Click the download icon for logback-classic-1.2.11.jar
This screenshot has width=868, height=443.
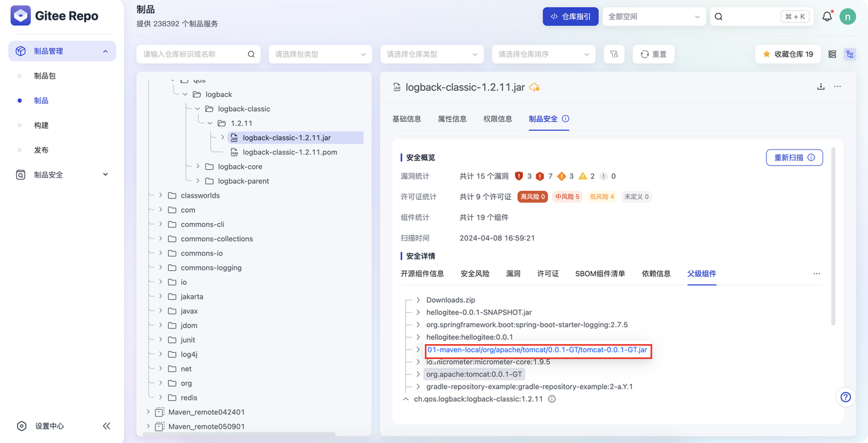pos(821,87)
